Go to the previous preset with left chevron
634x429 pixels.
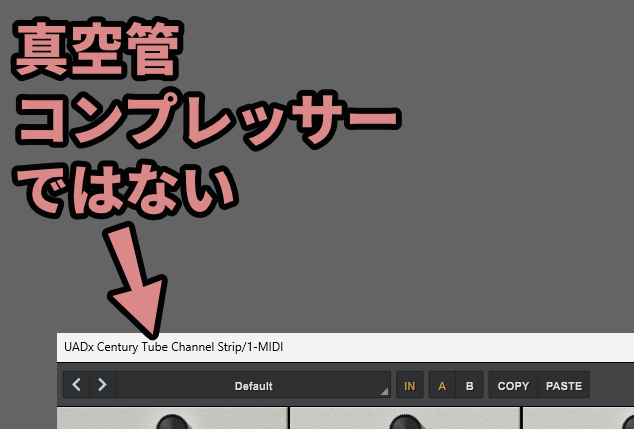[x=77, y=385]
